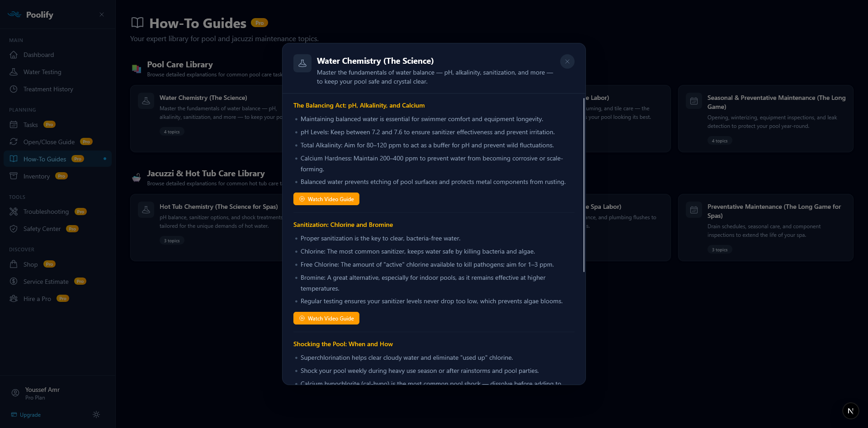Open the Shop icon
This screenshot has height=428, width=868.
point(15,264)
